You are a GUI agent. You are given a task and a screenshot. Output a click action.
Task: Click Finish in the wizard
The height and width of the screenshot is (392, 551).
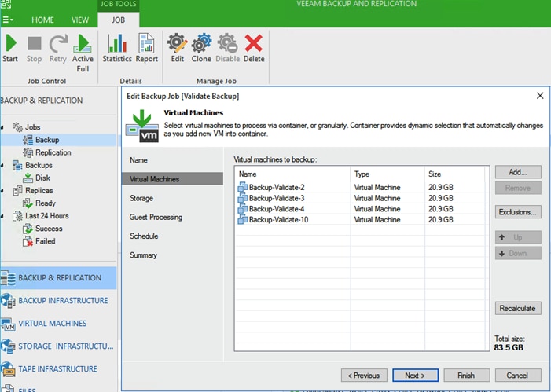point(467,376)
